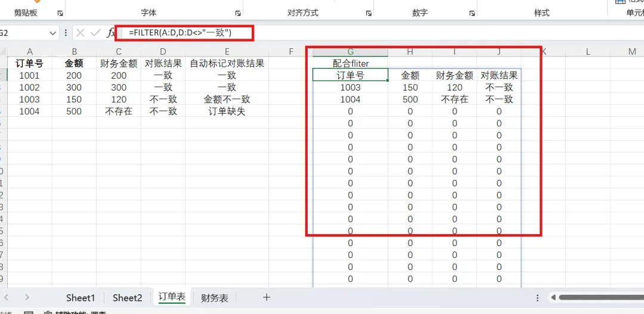Select column M header

[x=632, y=51]
